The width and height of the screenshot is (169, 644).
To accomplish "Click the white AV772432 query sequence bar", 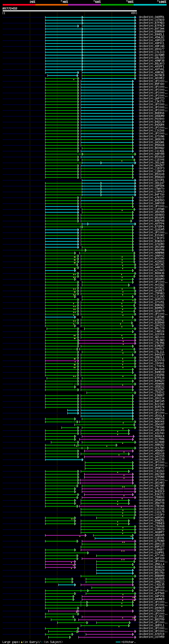I will click(70, 11).
